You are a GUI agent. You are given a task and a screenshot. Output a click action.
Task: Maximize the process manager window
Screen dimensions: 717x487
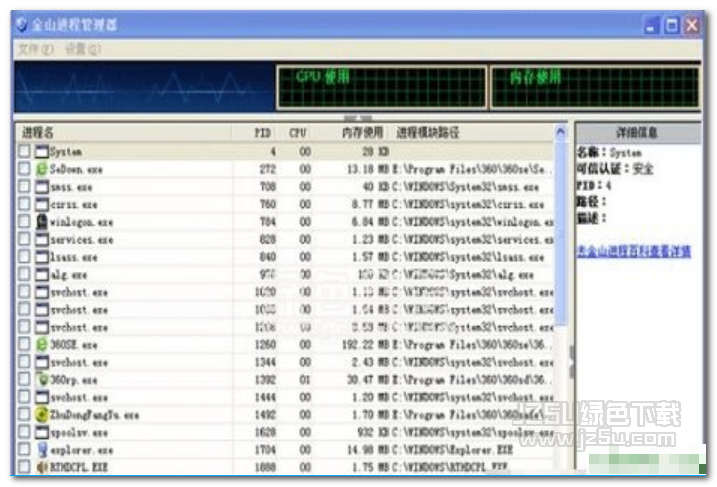[672, 25]
